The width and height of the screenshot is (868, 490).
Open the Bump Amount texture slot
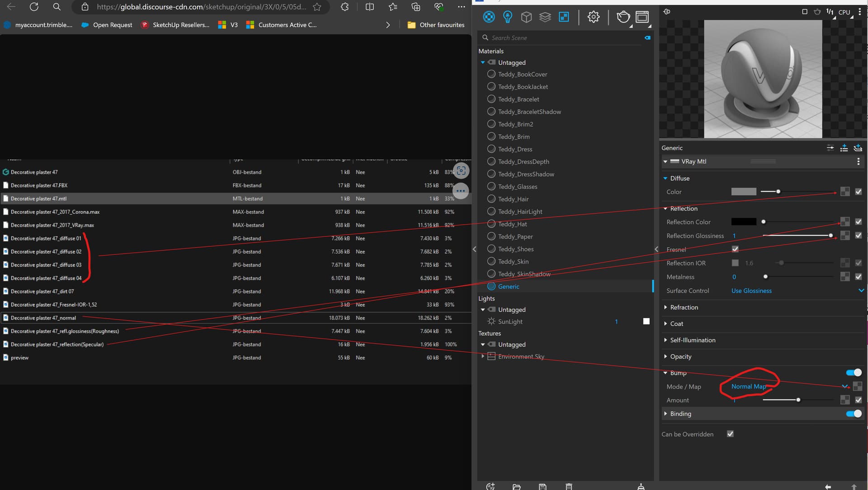pos(844,400)
